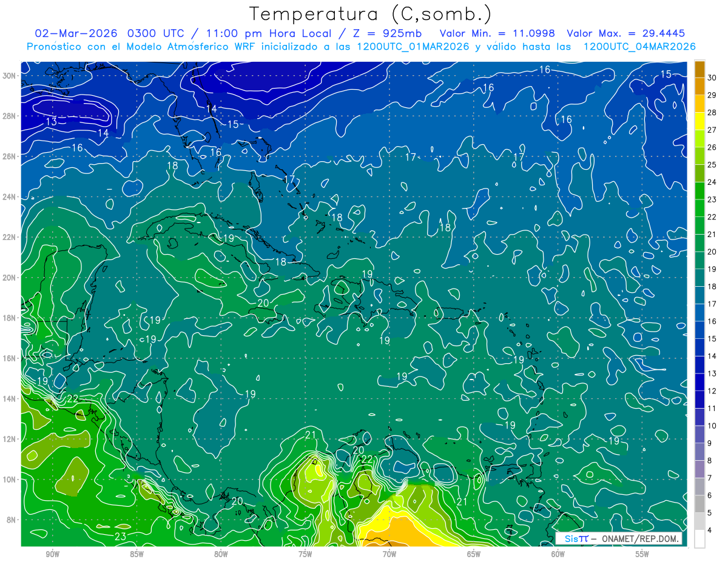The height and width of the screenshot is (562, 728).
Task: Pick the light gray swatch between 4 and 5
Action: pos(700,521)
